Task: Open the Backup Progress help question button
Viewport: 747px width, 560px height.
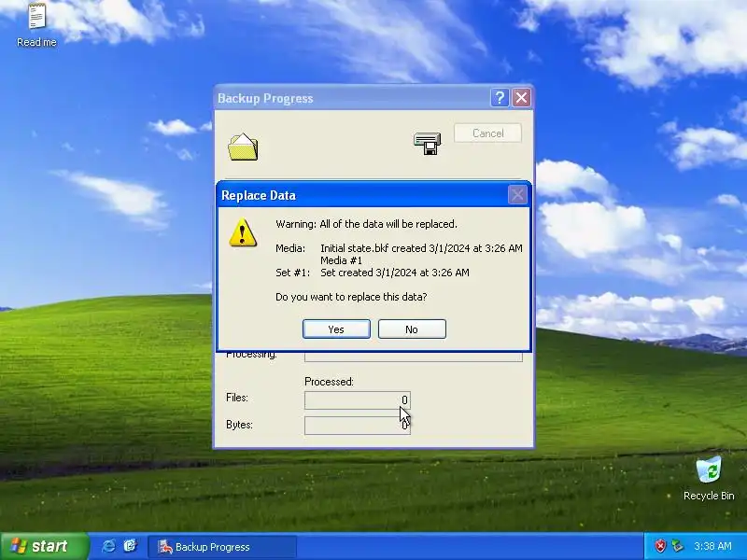Action: pyautogui.click(x=500, y=98)
